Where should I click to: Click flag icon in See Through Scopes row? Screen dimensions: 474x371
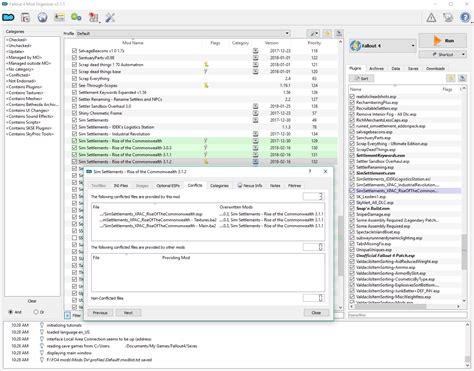tap(206, 86)
